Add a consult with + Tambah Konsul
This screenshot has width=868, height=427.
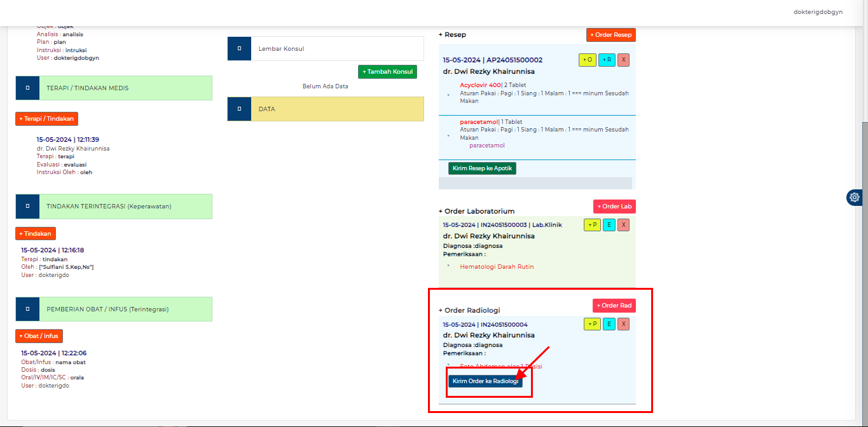(x=387, y=72)
